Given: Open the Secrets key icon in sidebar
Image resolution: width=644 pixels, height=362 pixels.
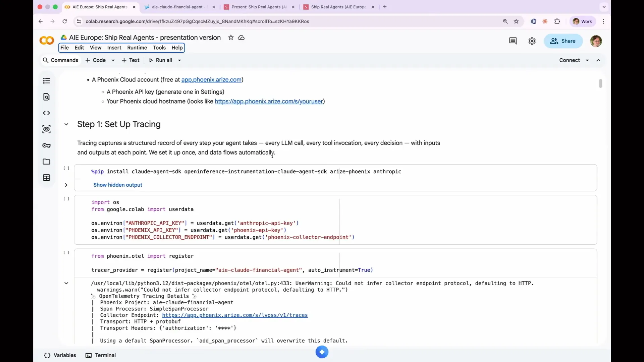Looking at the screenshot, I should pos(46,145).
